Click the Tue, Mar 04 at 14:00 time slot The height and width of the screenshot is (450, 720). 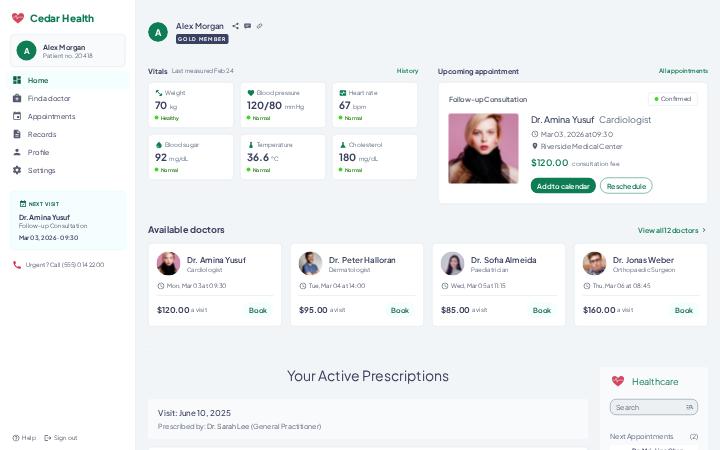pyautogui.click(x=337, y=286)
